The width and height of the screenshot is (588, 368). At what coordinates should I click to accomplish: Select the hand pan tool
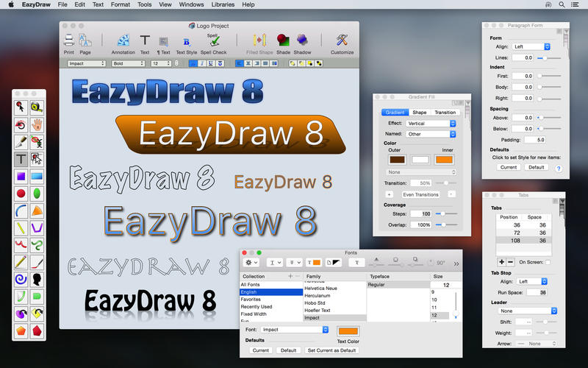[37, 124]
